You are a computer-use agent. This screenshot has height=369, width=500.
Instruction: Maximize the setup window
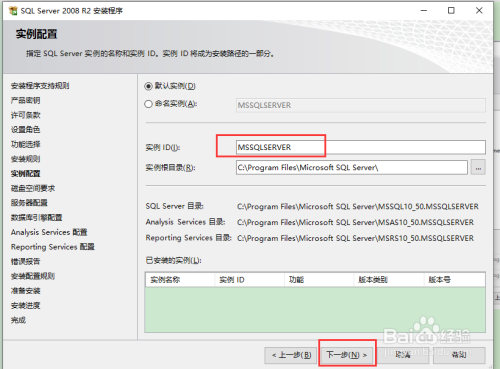point(451,11)
